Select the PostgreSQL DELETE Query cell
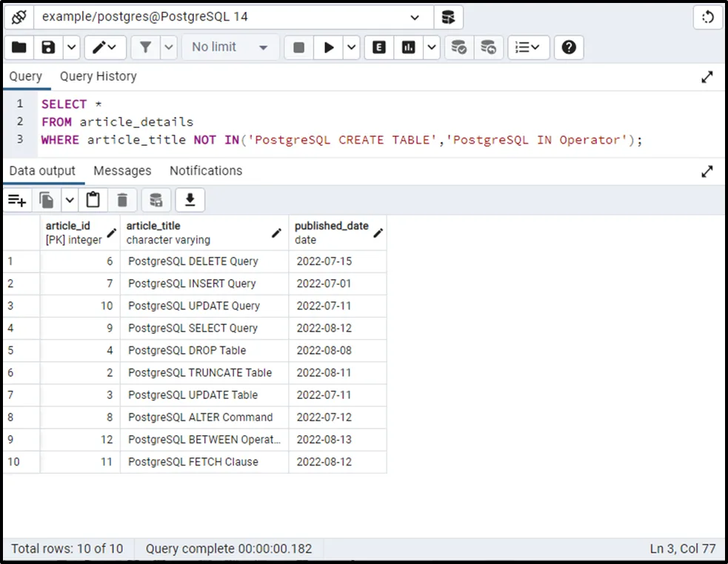728x564 pixels. click(x=193, y=261)
